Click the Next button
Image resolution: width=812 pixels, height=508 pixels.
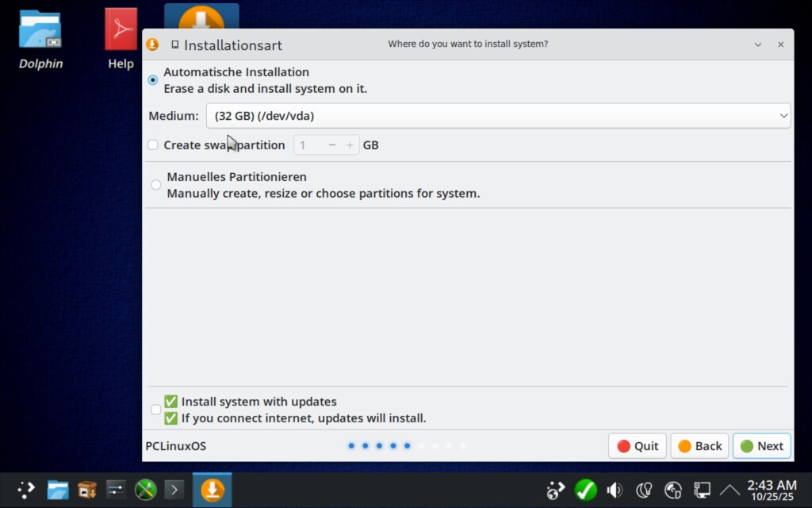pos(761,446)
